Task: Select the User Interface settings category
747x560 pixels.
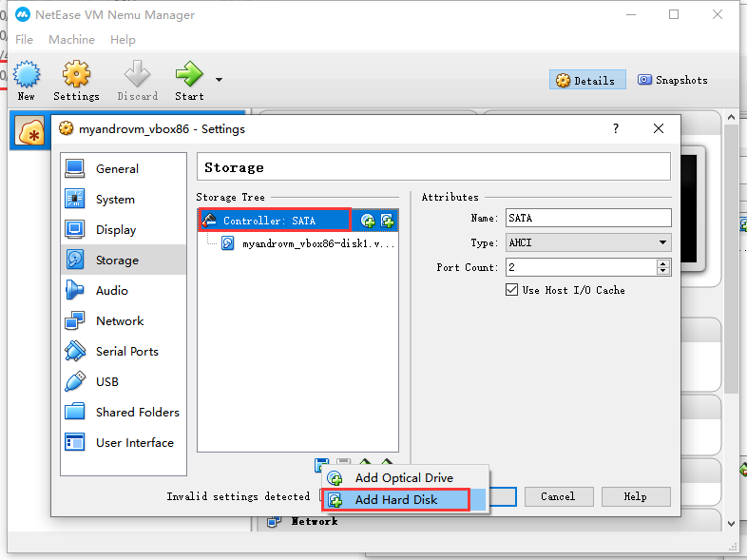Action: (124, 443)
